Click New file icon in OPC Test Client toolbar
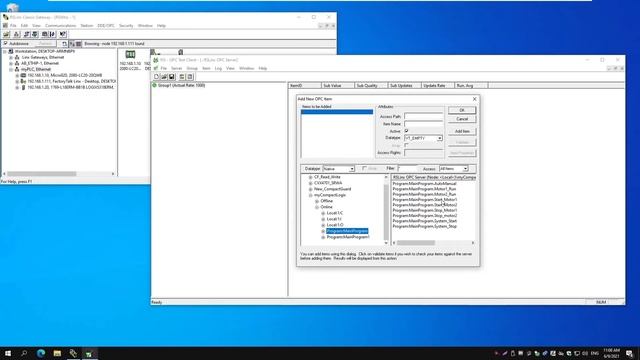This screenshot has width=640, height=360. pos(156,77)
